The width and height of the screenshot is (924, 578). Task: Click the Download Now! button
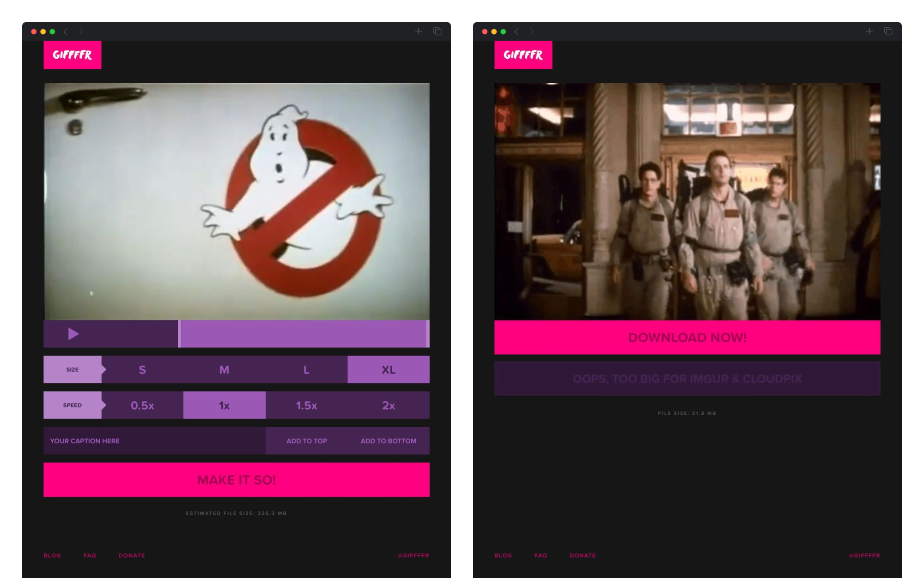pyautogui.click(x=687, y=338)
